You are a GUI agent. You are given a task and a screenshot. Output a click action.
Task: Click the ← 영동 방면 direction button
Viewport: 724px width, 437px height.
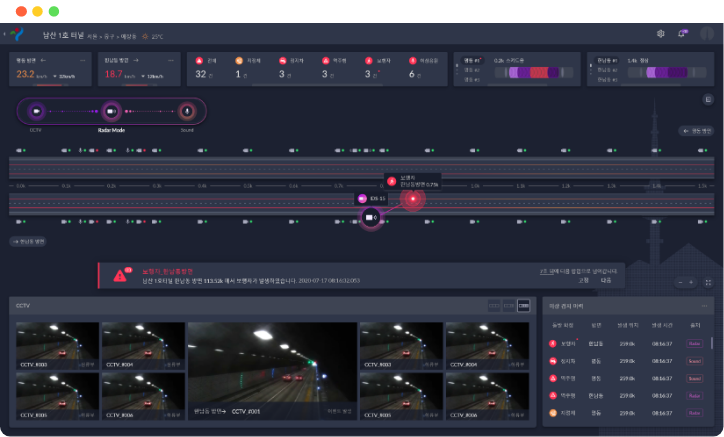click(697, 131)
